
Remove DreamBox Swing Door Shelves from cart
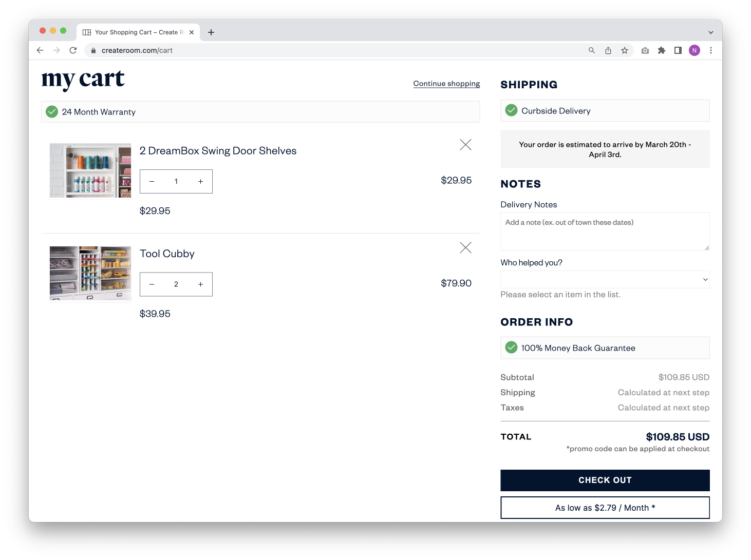(x=465, y=145)
